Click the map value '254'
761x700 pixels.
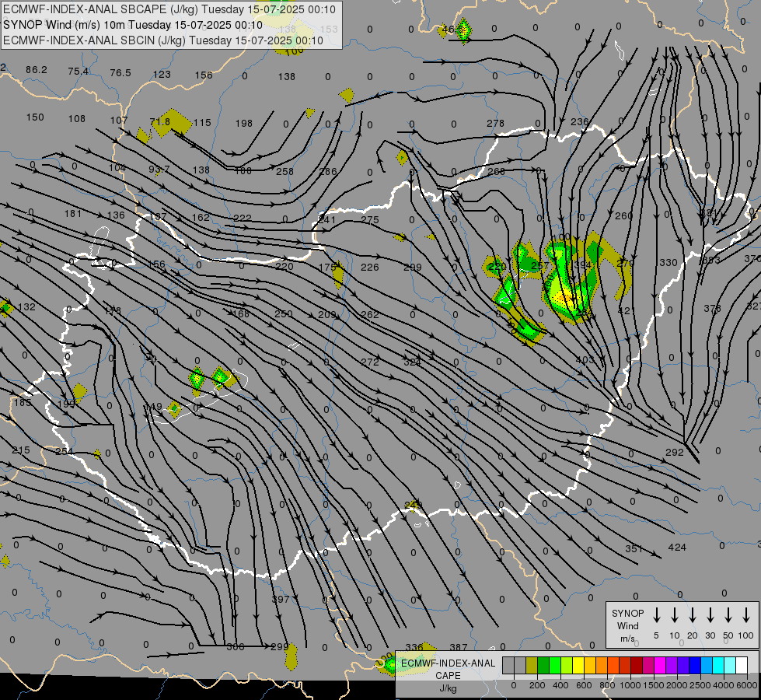[64, 452]
